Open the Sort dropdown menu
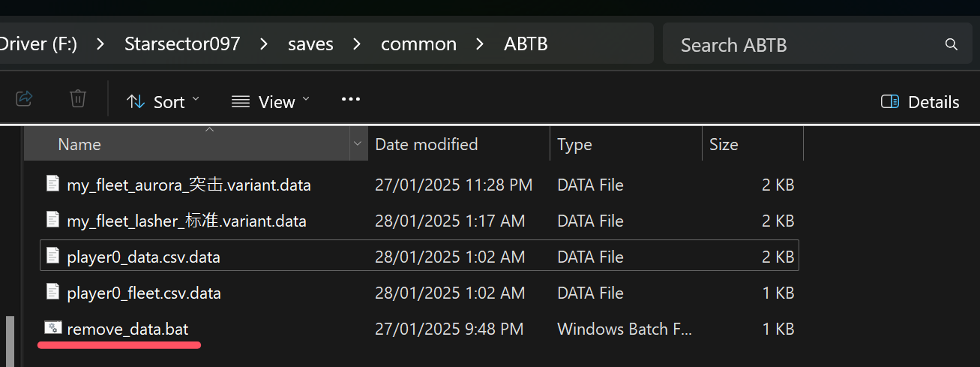This screenshot has height=367, width=980. 163,102
